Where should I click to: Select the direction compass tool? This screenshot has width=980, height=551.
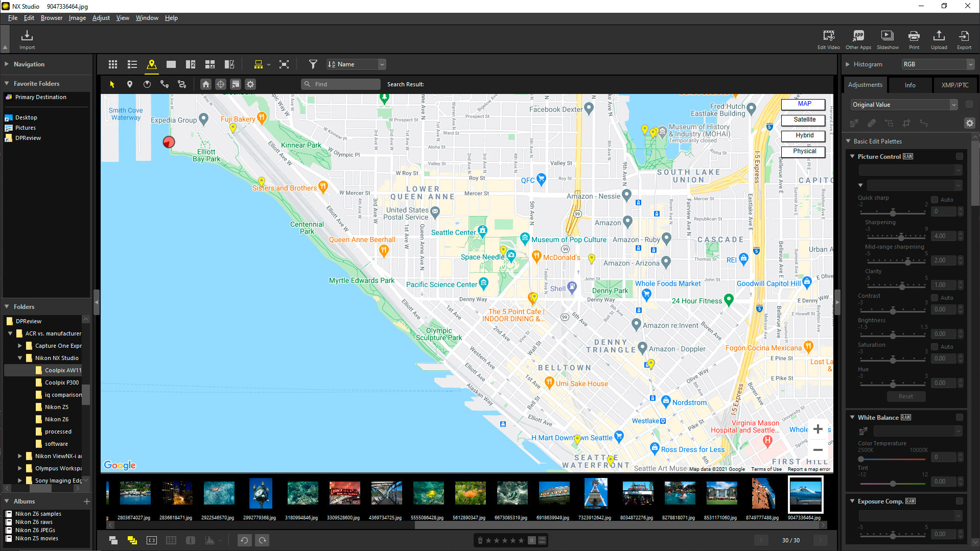(x=147, y=84)
